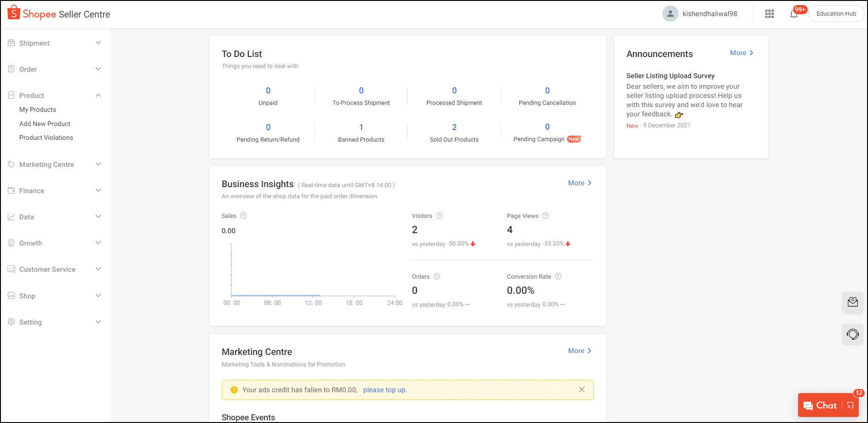
Task: Open the apps grid icon near notifications
Action: point(770,14)
